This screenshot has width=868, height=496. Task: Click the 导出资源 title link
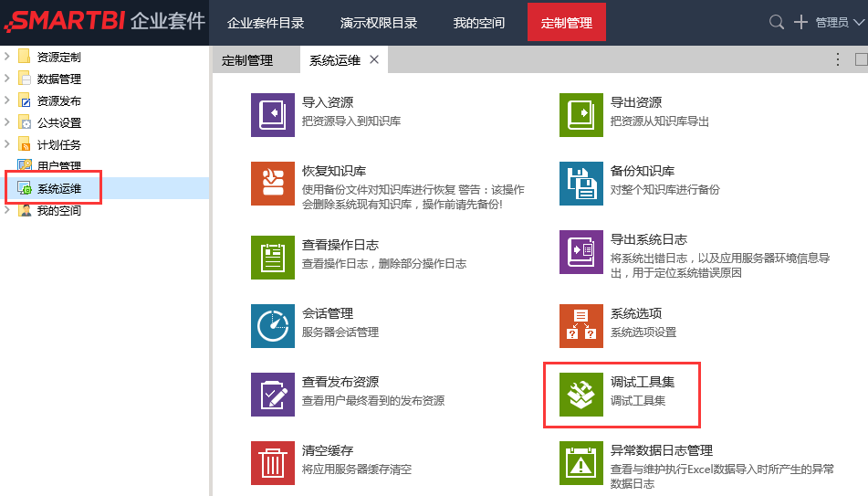[x=636, y=102]
